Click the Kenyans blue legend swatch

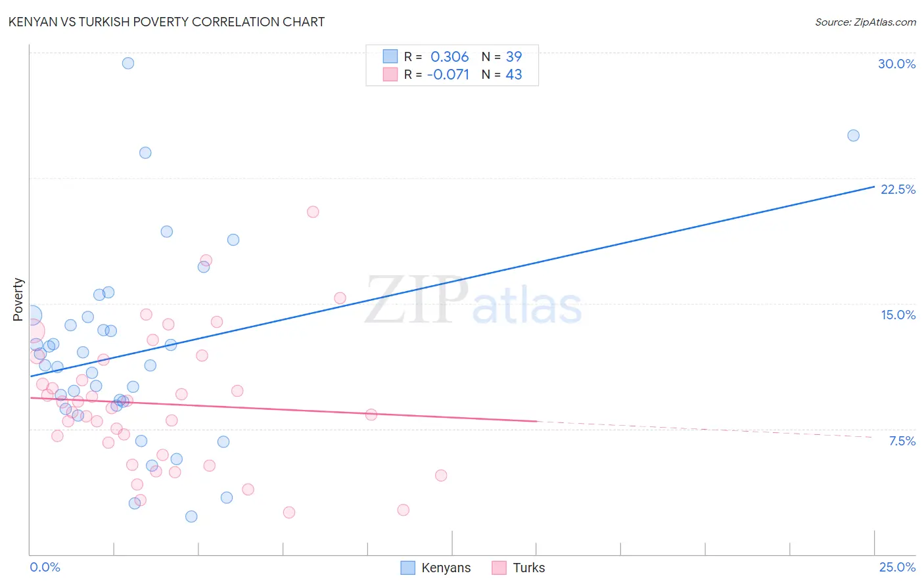(407, 568)
